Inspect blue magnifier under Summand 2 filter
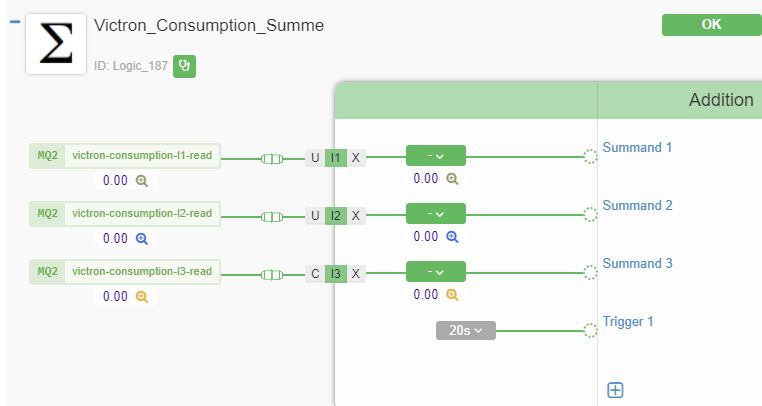This screenshot has width=762, height=406. (452, 237)
